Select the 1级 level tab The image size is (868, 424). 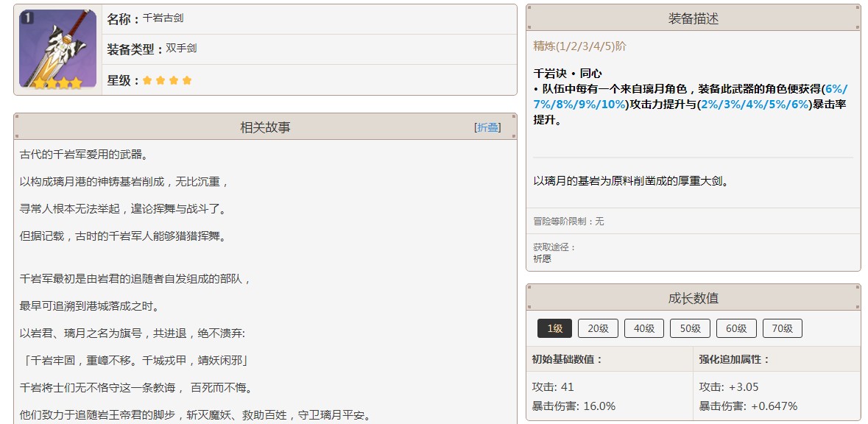pos(554,328)
